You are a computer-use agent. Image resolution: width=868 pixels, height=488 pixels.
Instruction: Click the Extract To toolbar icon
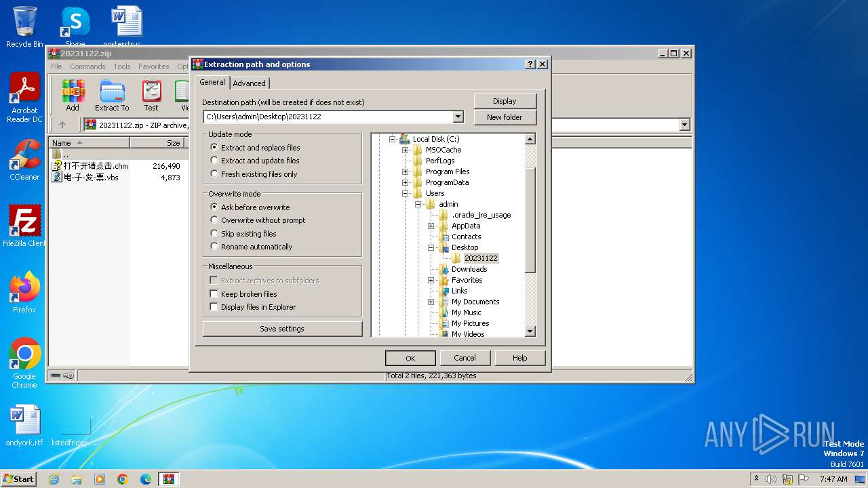pyautogui.click(x=112, y=96)
